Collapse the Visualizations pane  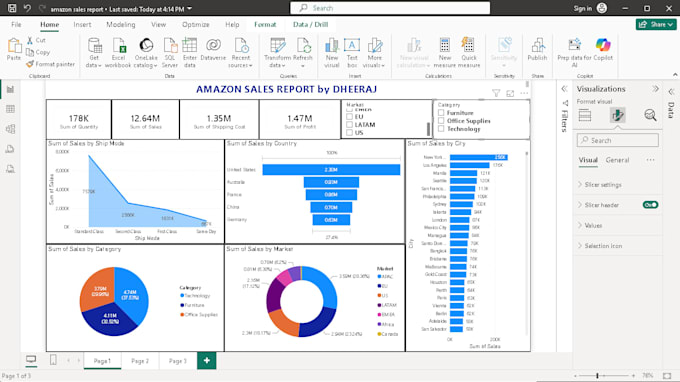[x=655, y=88]
